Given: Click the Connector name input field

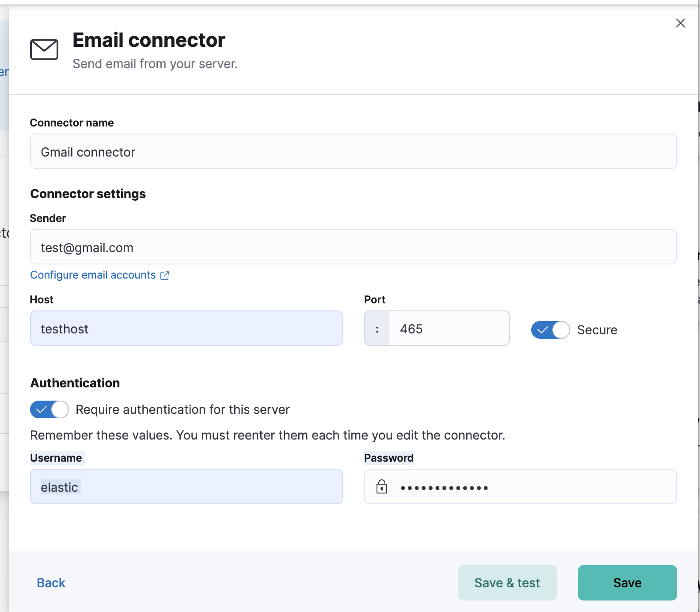Looking at the screenshot, I should [x=353, y=152].
